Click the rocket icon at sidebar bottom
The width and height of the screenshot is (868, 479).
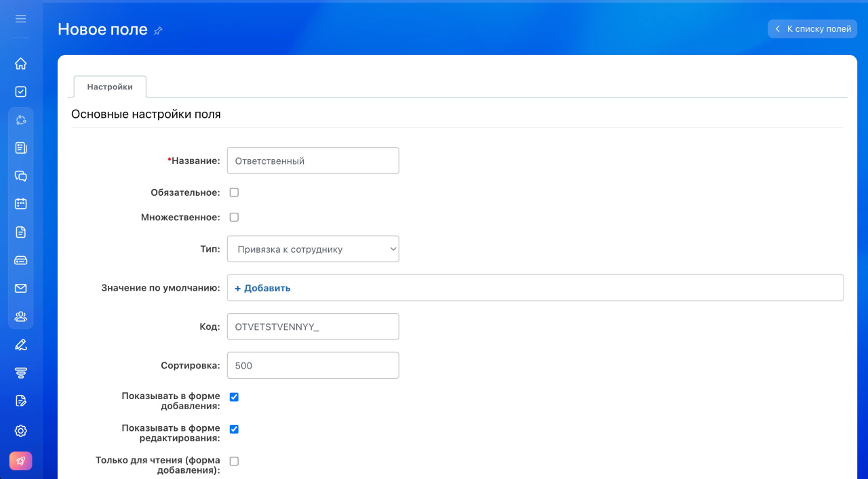[x=20, y=461]
